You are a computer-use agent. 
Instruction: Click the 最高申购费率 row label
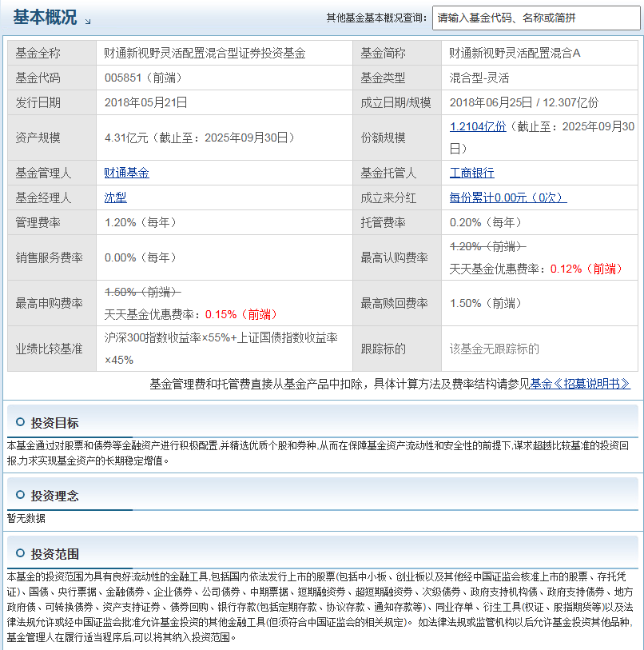tap(50, 304)
